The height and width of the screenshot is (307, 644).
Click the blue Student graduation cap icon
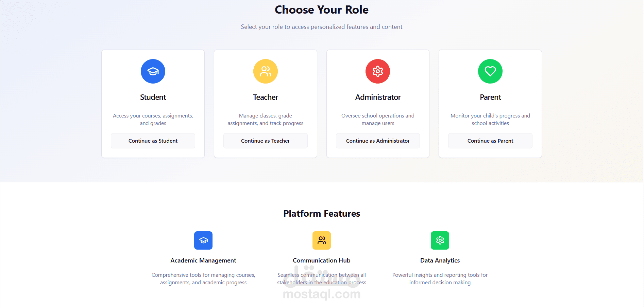(153, 71)
